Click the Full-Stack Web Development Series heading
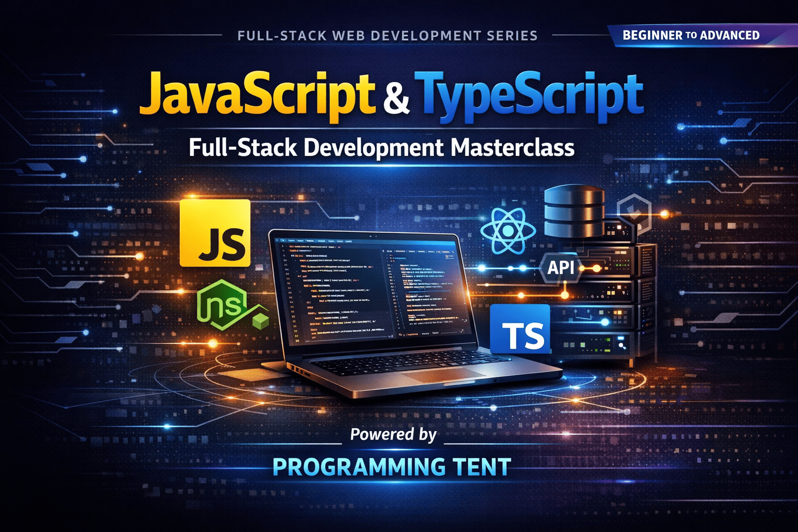 388,36
